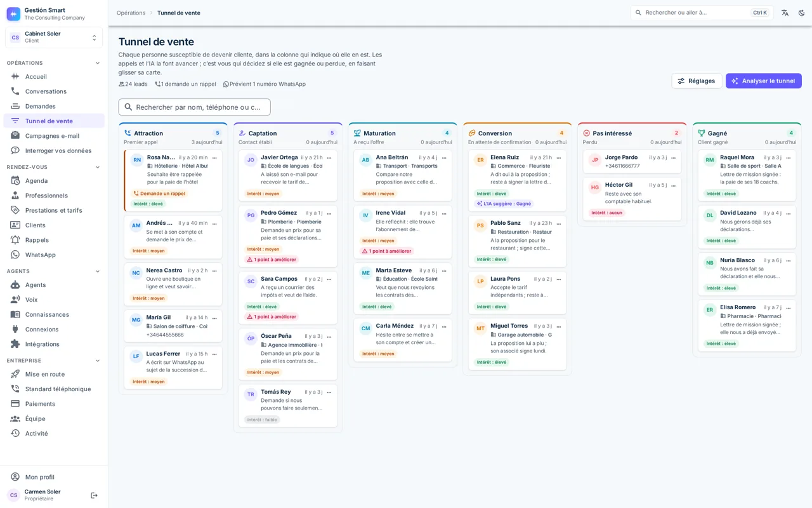
Task: Collapse the Rendez-vous sidebar section
Action: [x=98, y=167]
